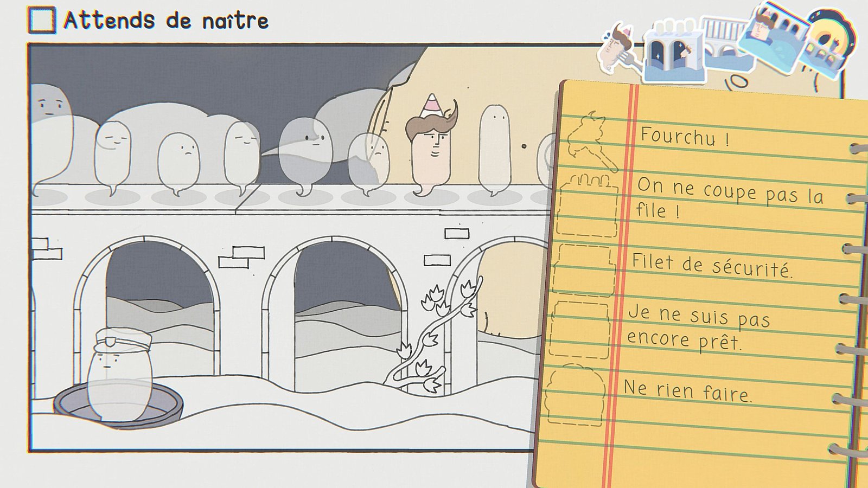Image resolution: width=868 pixels, height=488 pixels.
Task: Tick the 'Attends de naître' checkbox
Action: click(41, 21)
